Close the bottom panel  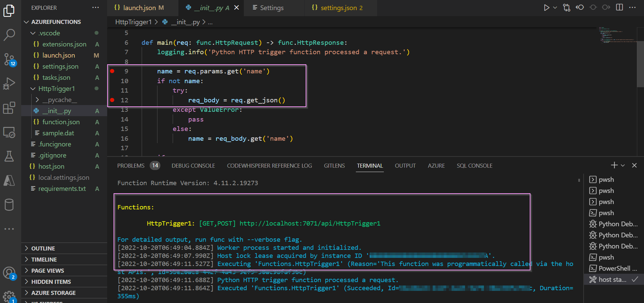coord(634,165)
